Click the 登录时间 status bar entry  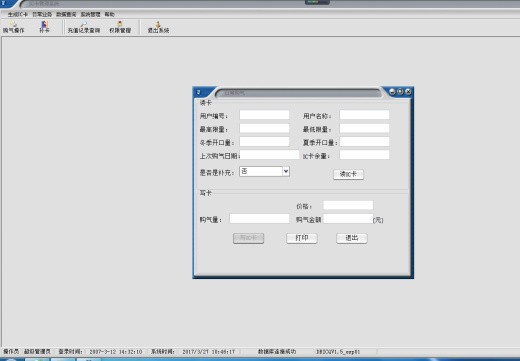(100, 351)
